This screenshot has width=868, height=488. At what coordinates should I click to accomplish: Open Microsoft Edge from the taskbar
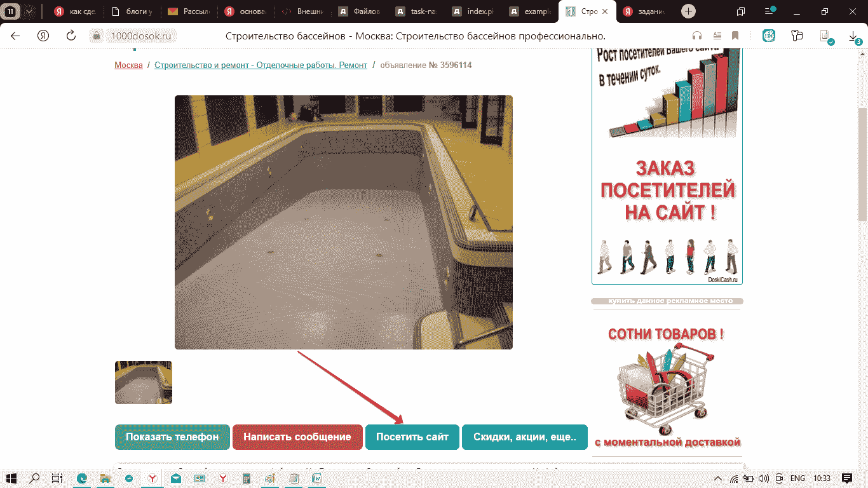point(82,478)
